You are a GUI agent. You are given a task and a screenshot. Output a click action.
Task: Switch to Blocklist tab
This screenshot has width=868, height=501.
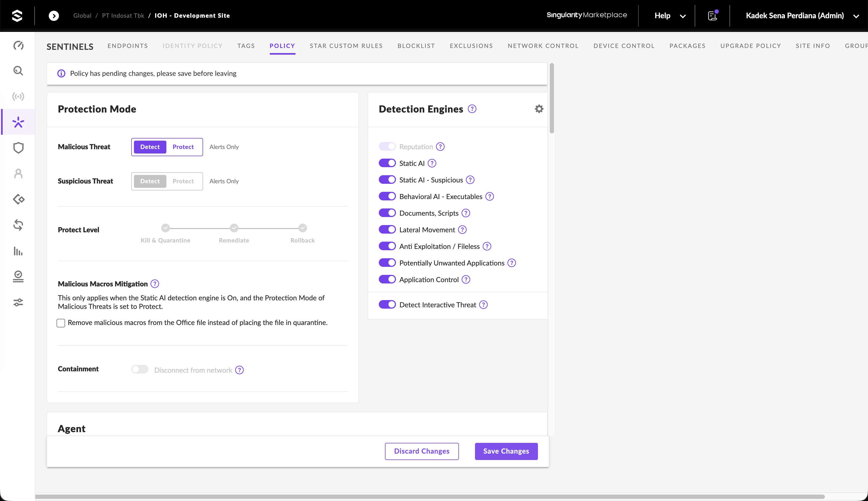(x=416, y=46)
